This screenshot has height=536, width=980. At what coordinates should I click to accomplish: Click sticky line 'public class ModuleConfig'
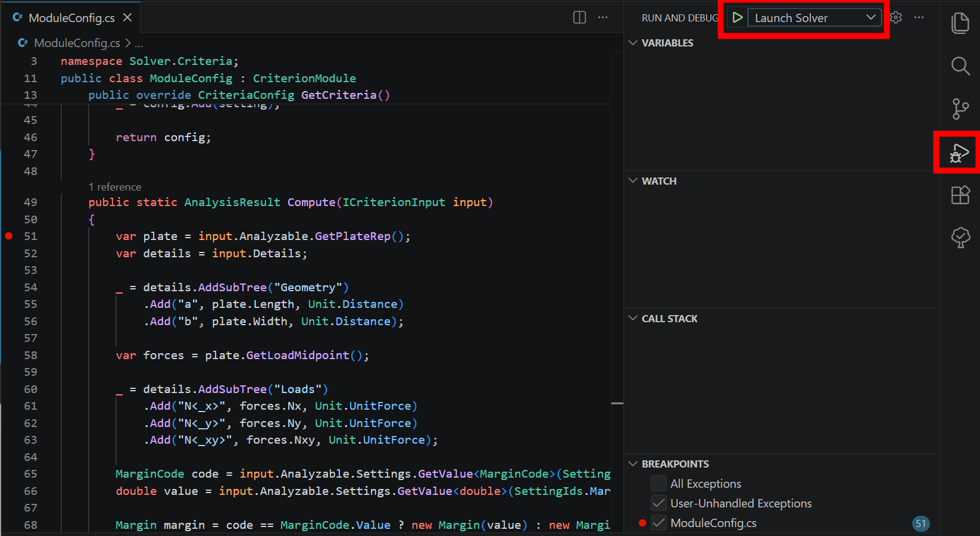point(146,78)
